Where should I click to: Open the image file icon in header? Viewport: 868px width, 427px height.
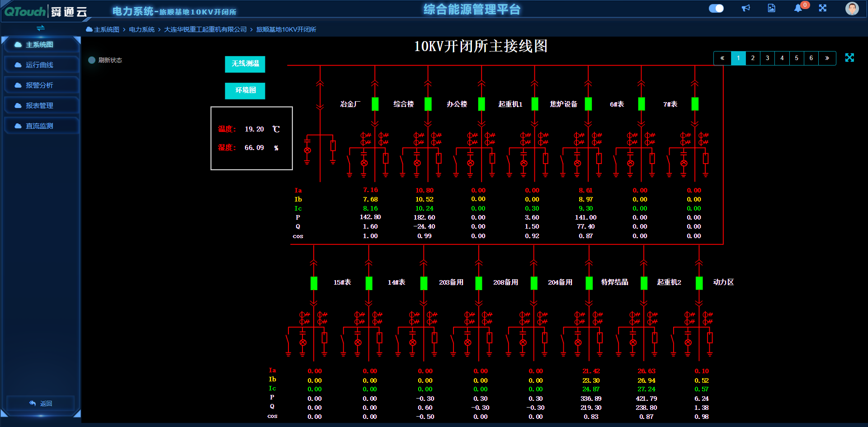[771, 8]
